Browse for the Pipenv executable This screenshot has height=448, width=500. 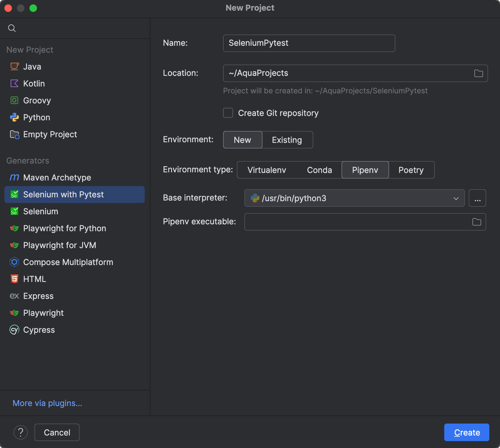(x=477, y=222)
